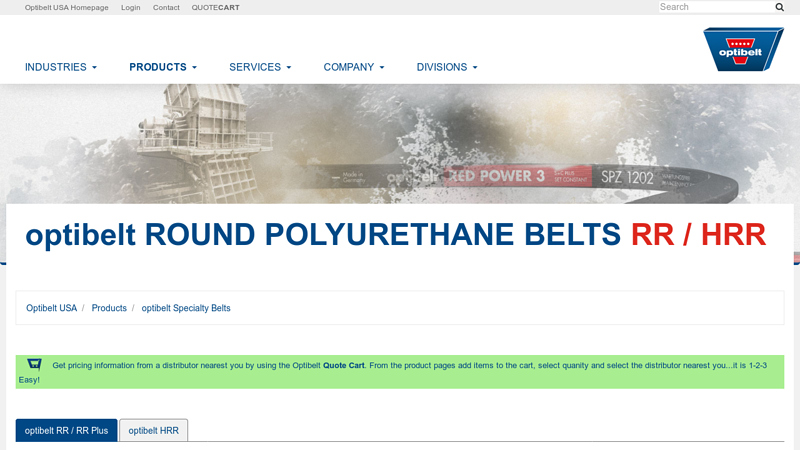Click the quote cart icon in green banner

34,364
